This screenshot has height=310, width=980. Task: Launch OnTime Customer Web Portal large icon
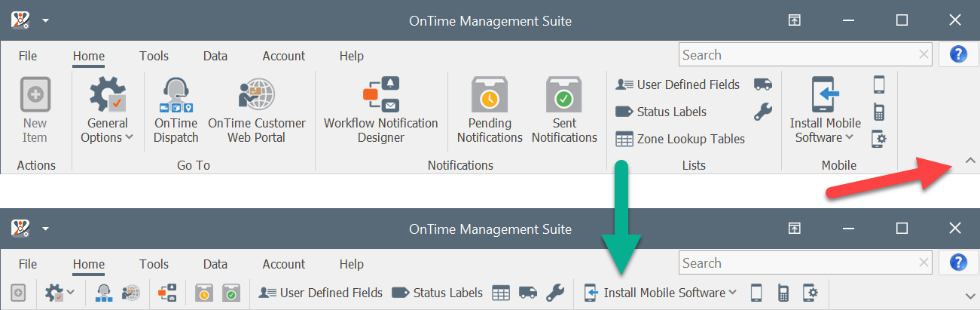coord(257,110)
